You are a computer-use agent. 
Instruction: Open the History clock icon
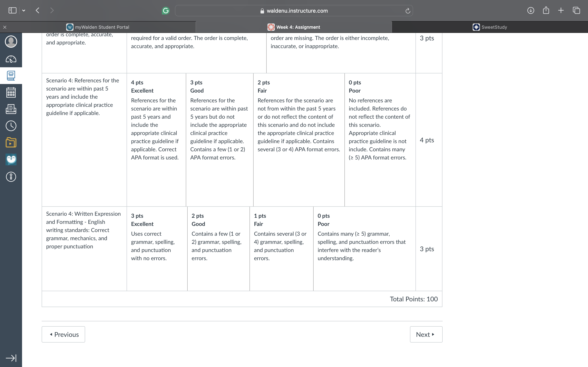point(11,126)
